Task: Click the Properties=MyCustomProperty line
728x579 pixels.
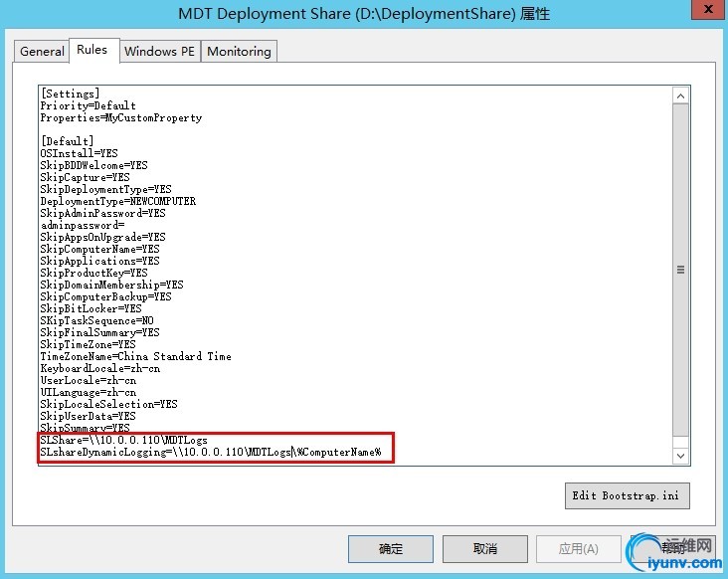Action: point(121,117)
